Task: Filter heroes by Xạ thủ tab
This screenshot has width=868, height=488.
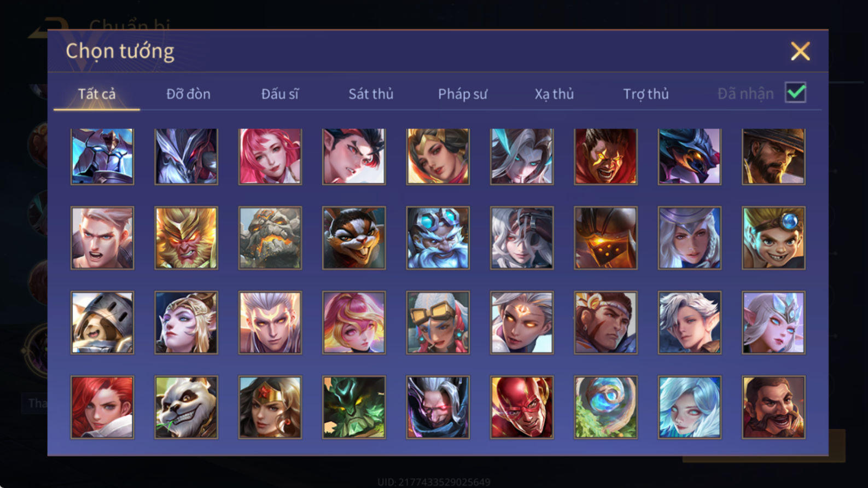Action: click(x=554, y=94)
